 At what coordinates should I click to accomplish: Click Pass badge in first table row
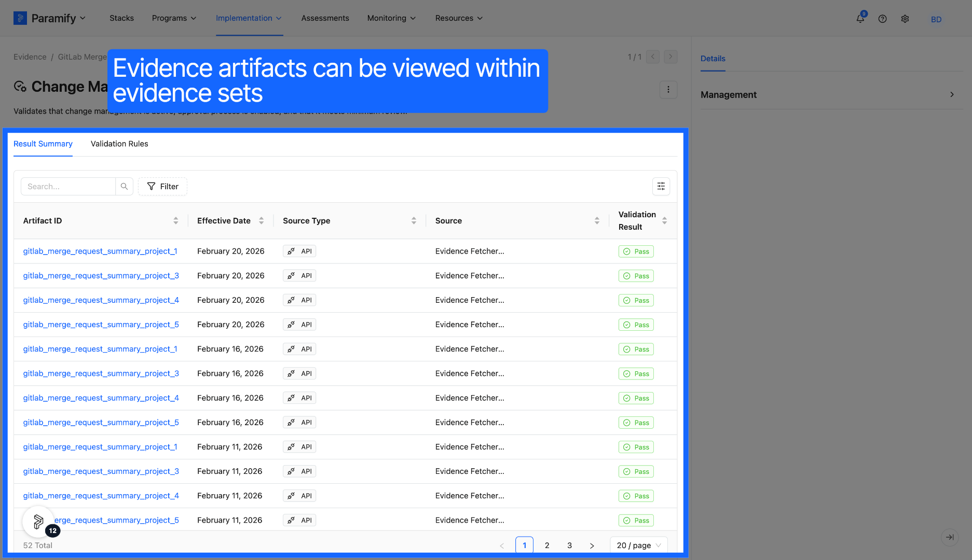click(x=636, y=251)
